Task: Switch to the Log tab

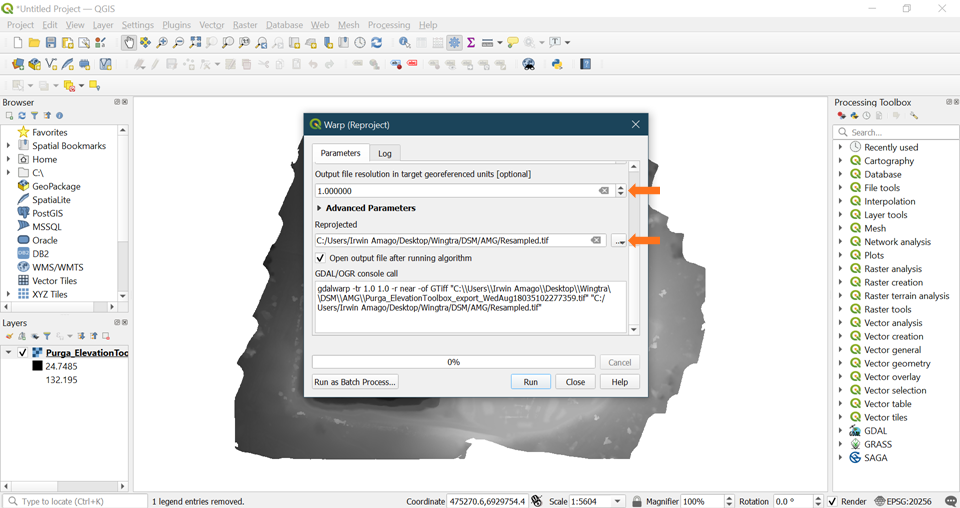Action: point(384,153)
